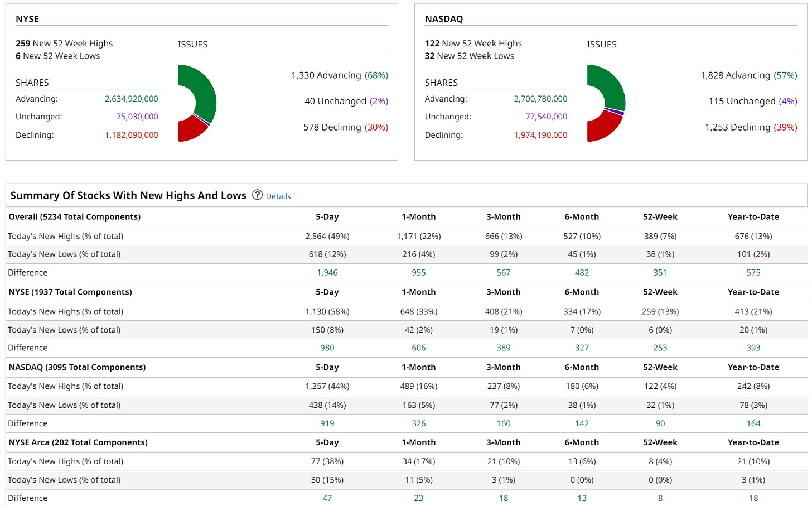Viewport: 812px width, 515px height.
Task: Click NYSE unchanged shares 75,030,000
Action: [x=137, y=117]
